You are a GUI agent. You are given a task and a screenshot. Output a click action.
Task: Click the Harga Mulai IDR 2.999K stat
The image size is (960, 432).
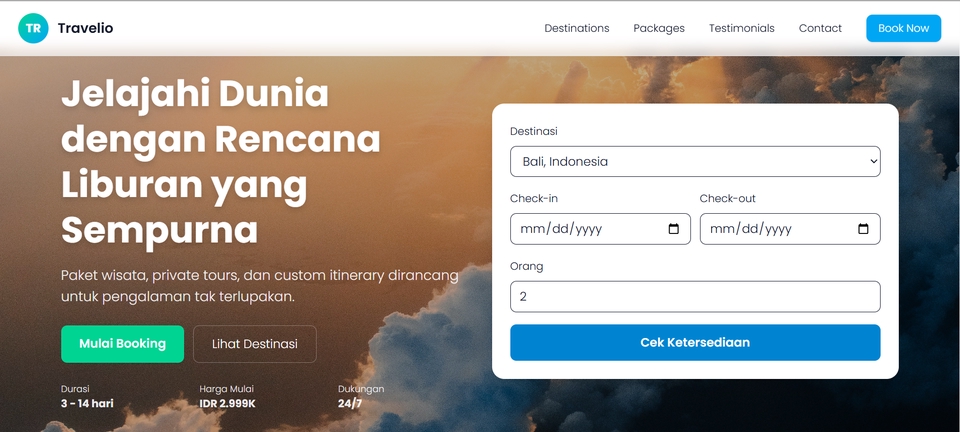[x=227, y=396]
